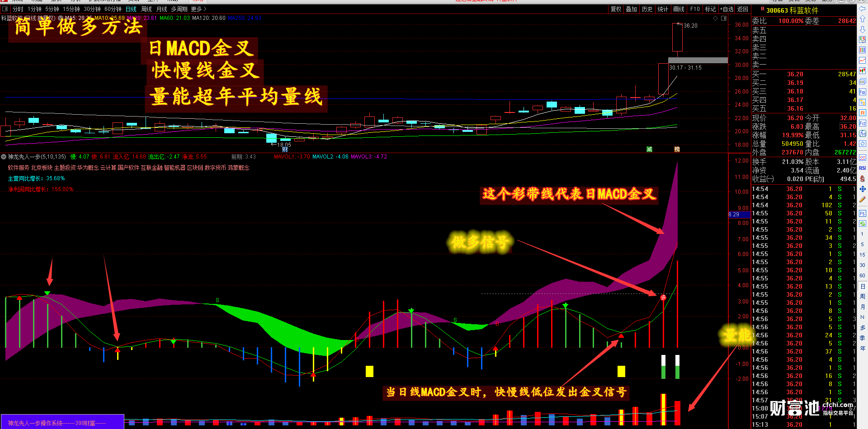The height and width of the screenshot is (429, 868).
Task: Open the 鸿蒙概念 sector link
Action: coord(238,168)
